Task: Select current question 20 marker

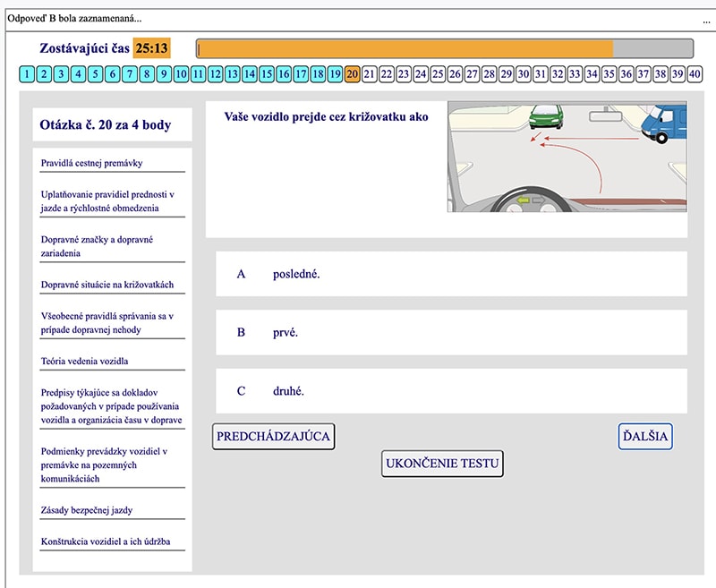Action: coord(352,74)
